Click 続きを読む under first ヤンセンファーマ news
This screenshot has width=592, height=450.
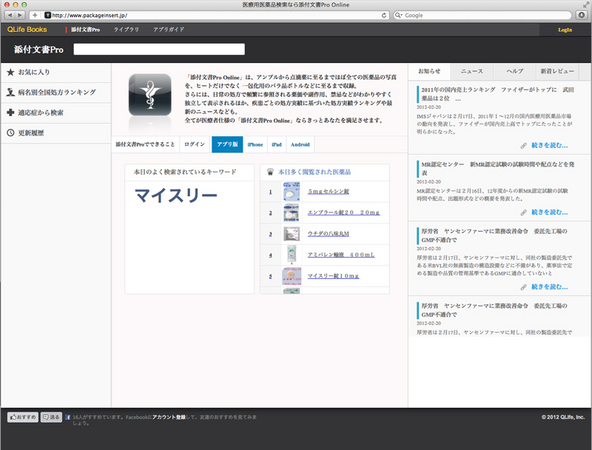pos(550,287)
